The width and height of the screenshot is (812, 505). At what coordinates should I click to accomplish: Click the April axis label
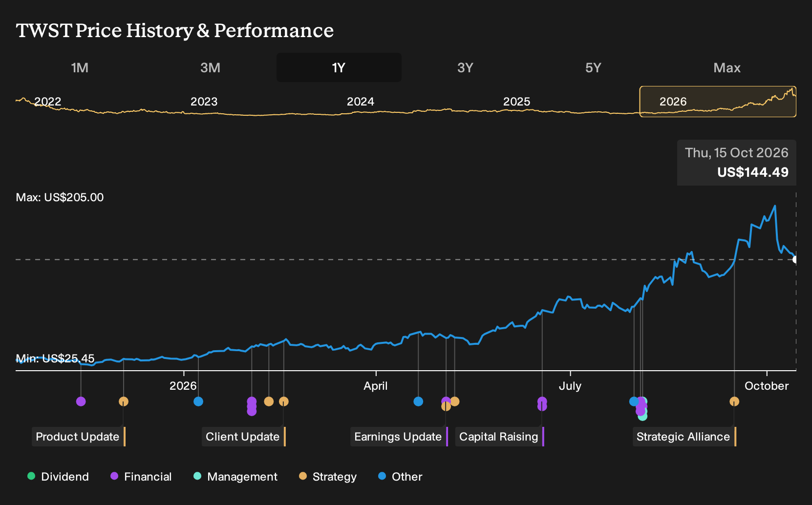point(376,386)
